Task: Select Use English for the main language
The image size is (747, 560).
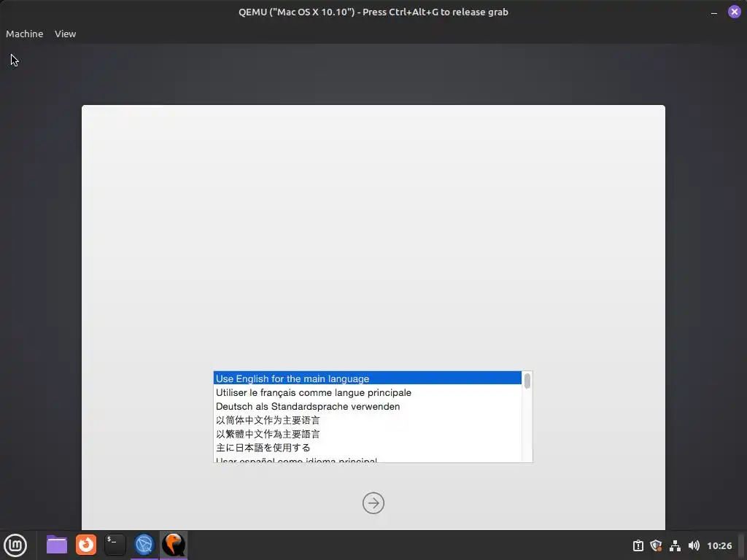Action: [x=368, y=378]
